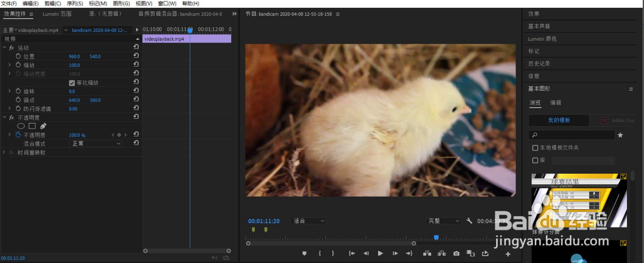Reset the 位置 parameter
Image resolution: width=644 pixels, height=263 pixels.
click(x=136, y=56)
